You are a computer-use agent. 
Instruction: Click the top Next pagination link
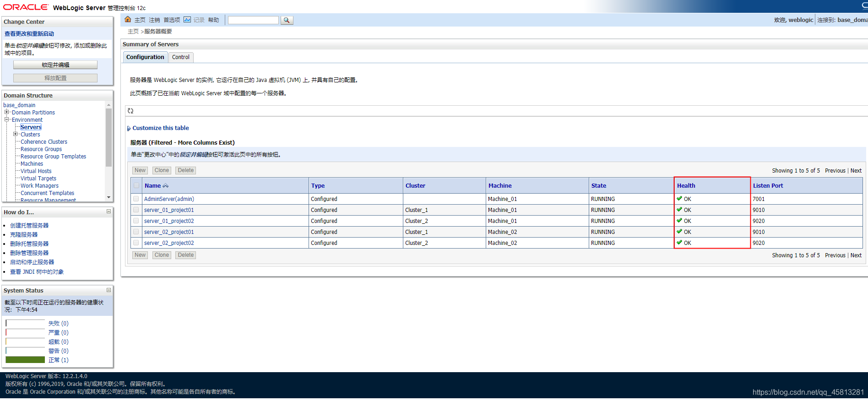point(856,171)
